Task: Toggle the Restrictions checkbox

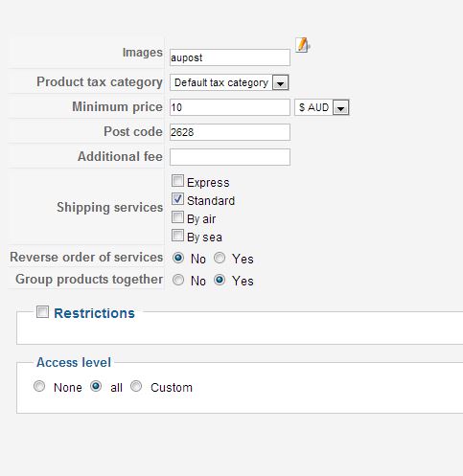Action: click(x=42, y=312)
